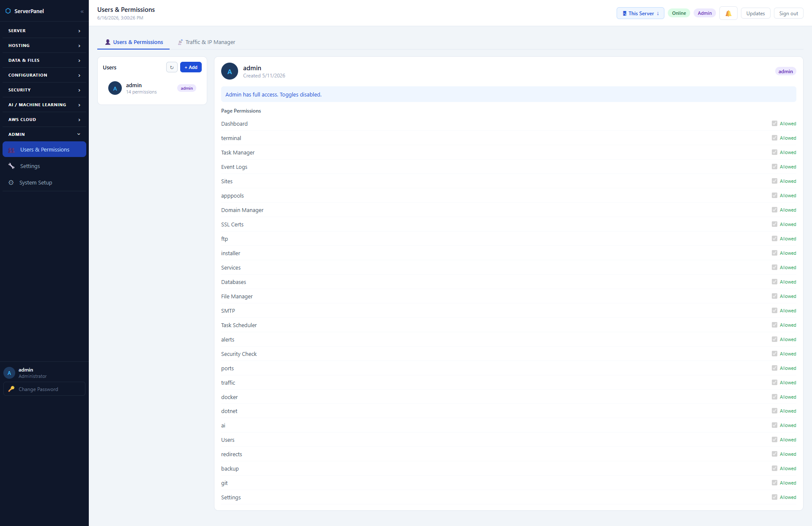Click the 'SMTP' permission label
This screenshot has height=526, width=812.
tap(228, 311)
